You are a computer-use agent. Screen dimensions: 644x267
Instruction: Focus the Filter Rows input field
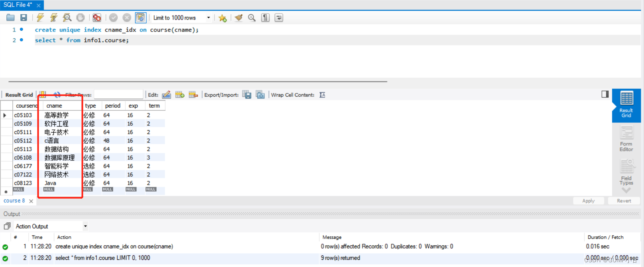tap(118, 95)
